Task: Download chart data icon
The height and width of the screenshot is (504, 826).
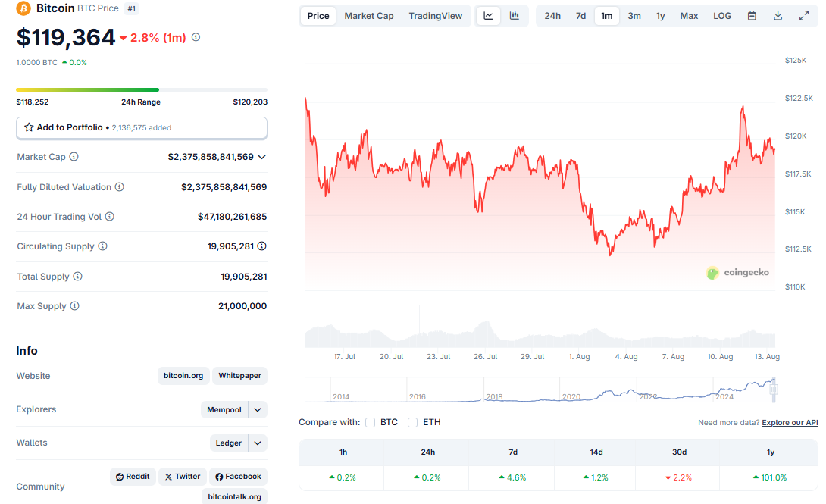Action: tap(778, 16)
